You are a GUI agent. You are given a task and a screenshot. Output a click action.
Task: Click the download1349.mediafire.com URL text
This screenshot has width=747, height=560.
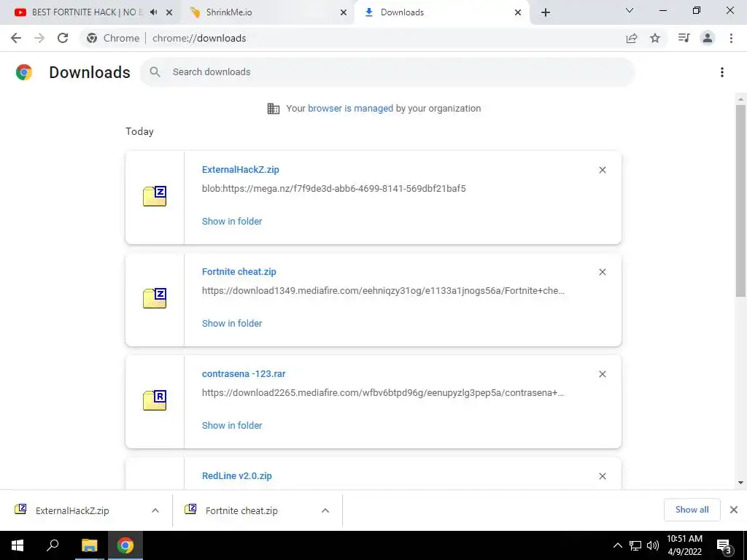tap(383, 290)
